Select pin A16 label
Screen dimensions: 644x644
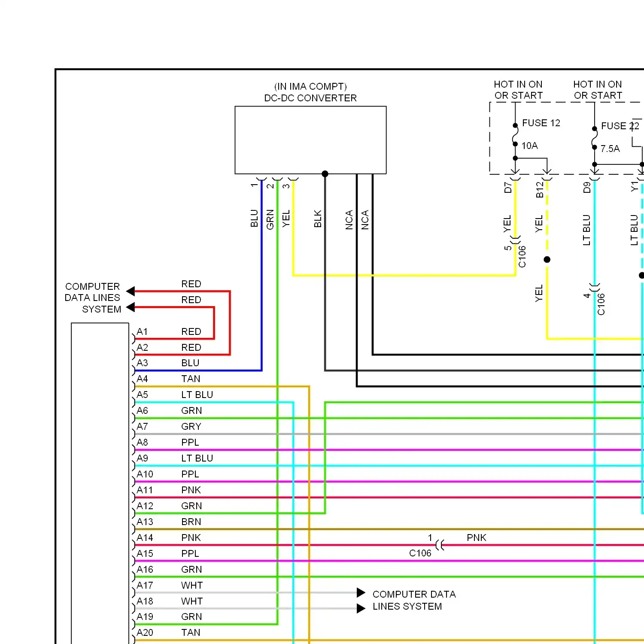[x=145, y=569]
